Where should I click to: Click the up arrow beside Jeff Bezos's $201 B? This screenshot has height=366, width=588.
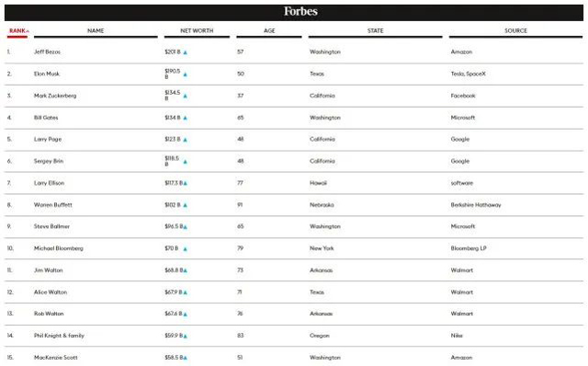coord(186,52)
